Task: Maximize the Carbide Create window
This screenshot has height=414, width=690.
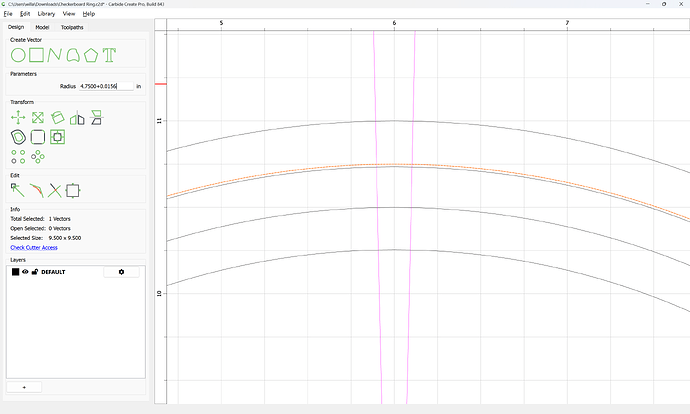Action: point(664,4)
